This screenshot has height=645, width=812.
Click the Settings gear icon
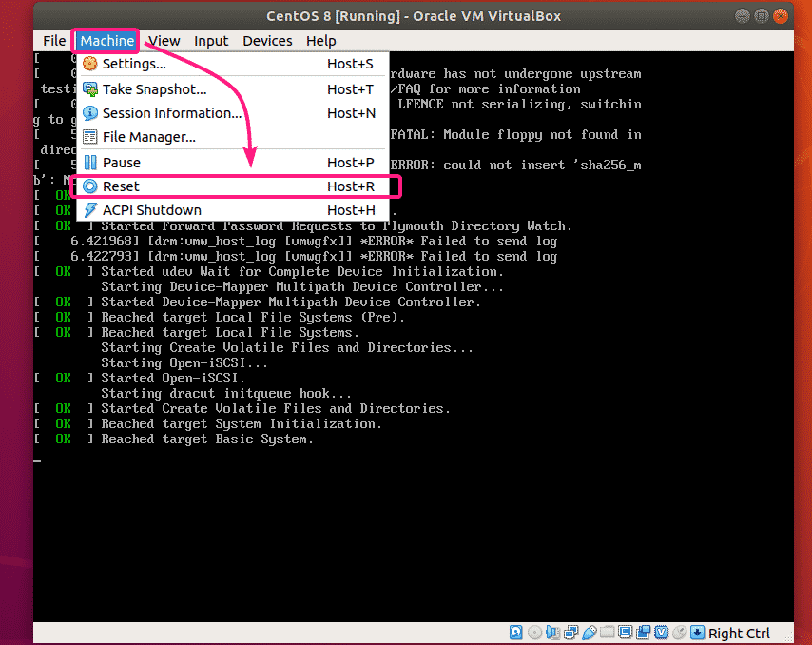coord(90,64)
